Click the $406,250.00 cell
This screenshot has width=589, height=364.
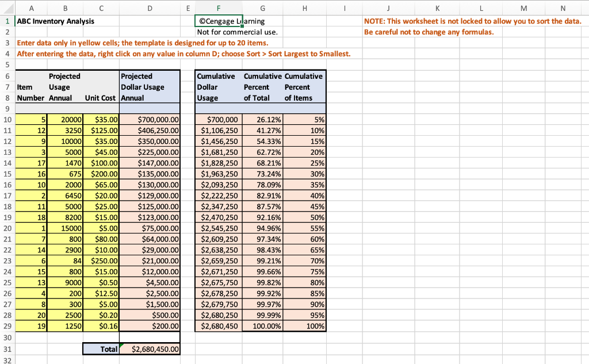150,131
